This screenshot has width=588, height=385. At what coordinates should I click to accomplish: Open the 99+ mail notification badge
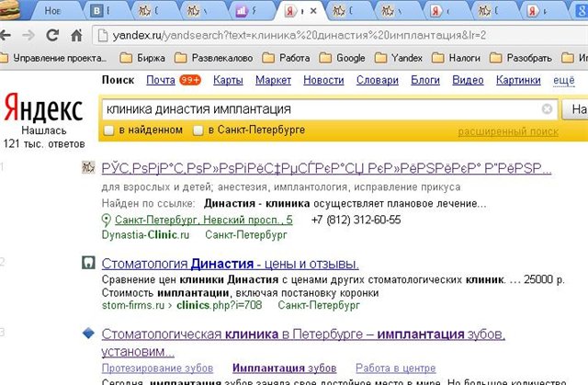click(x=191, y=81)
